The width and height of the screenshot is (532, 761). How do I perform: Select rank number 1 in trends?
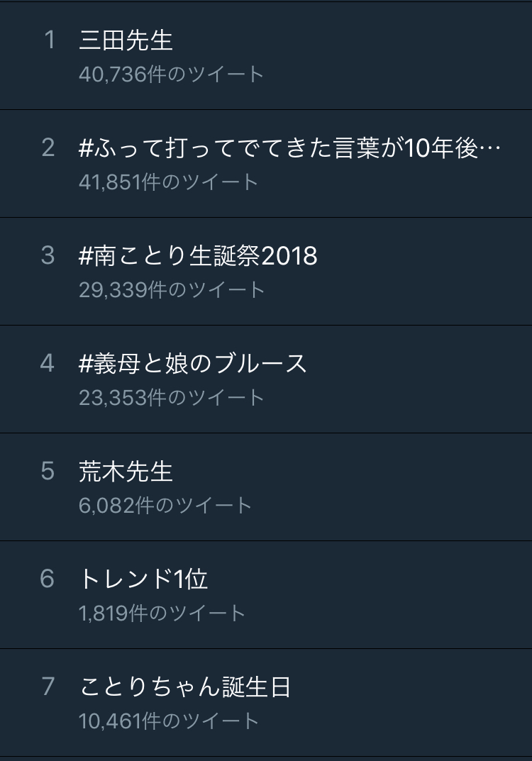coord(48,40)
